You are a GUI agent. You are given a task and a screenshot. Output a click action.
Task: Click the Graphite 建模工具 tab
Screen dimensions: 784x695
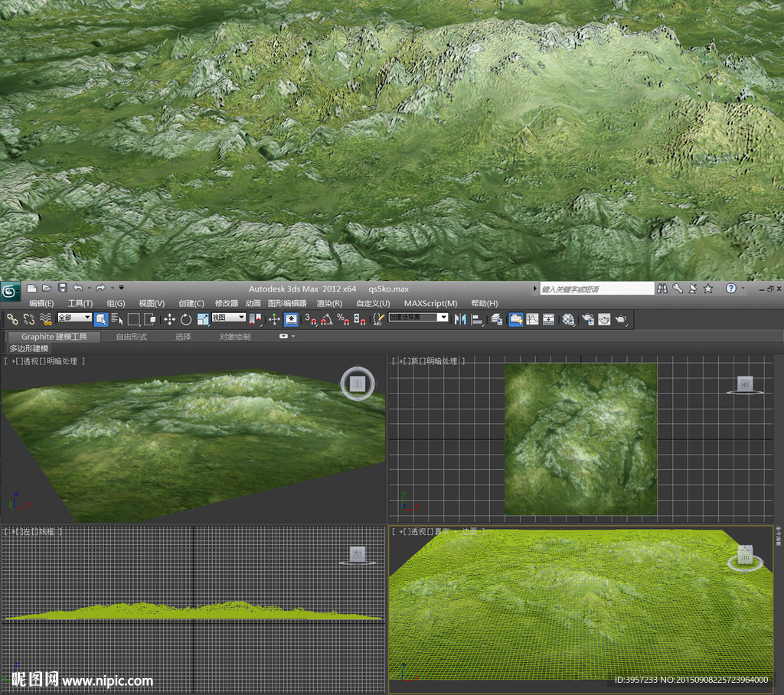[x=52, y=336]
